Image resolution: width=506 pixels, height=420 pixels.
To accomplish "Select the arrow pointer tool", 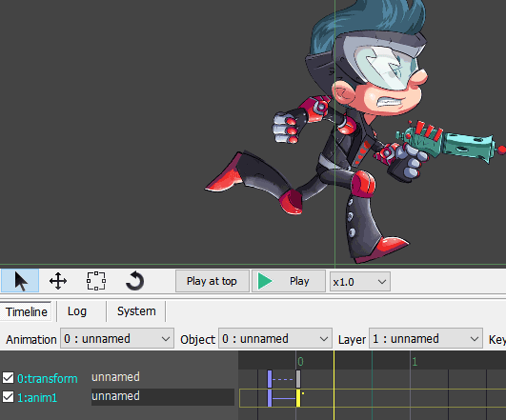I will point(20,281).
